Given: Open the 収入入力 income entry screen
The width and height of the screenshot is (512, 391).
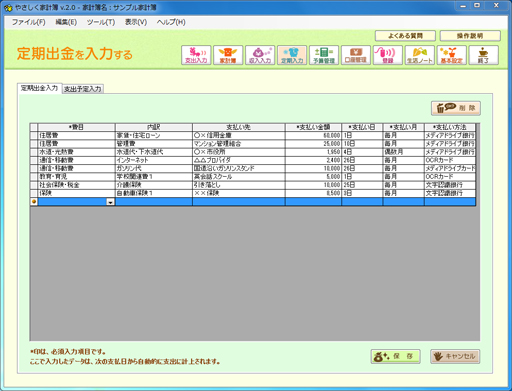Looking at the screenshot, I should click(260, 55).
